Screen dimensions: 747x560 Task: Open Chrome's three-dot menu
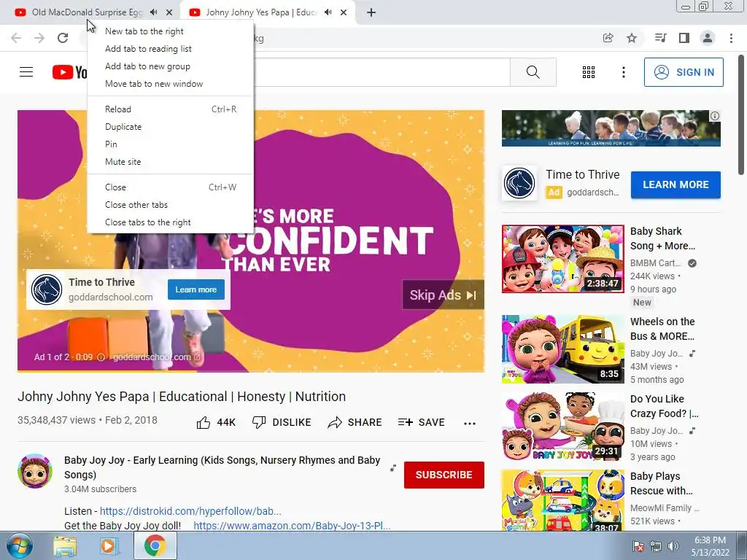pyautogui.click(x=731, y=38)
